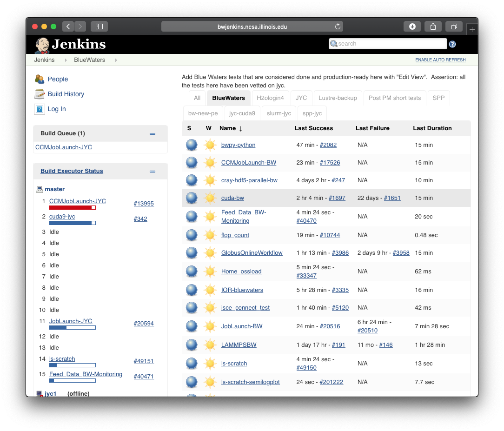Open the Lustre-backup tab
Screen dimensions: 504x431
338,98
